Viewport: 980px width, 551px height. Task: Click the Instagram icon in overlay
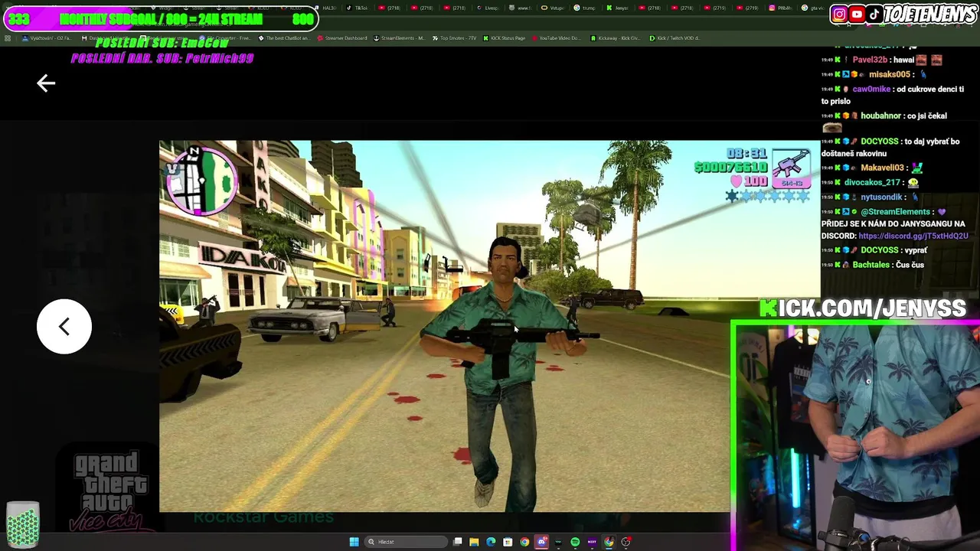point(840,14)
